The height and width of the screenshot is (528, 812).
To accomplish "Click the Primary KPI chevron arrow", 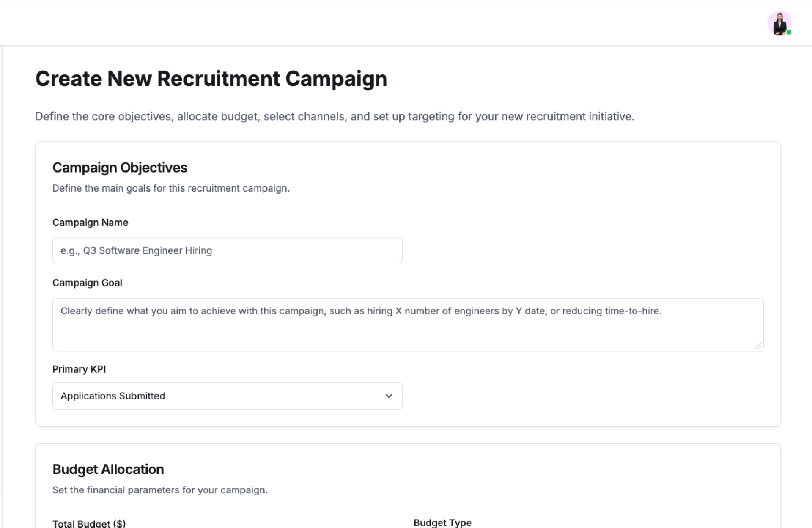I will (x=389, y=396).
